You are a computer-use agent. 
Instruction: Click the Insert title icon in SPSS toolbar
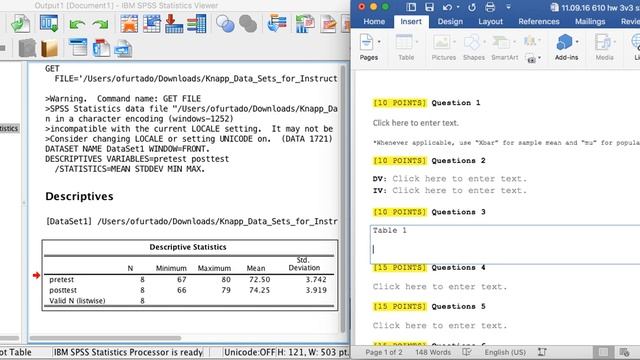(101, 48)
